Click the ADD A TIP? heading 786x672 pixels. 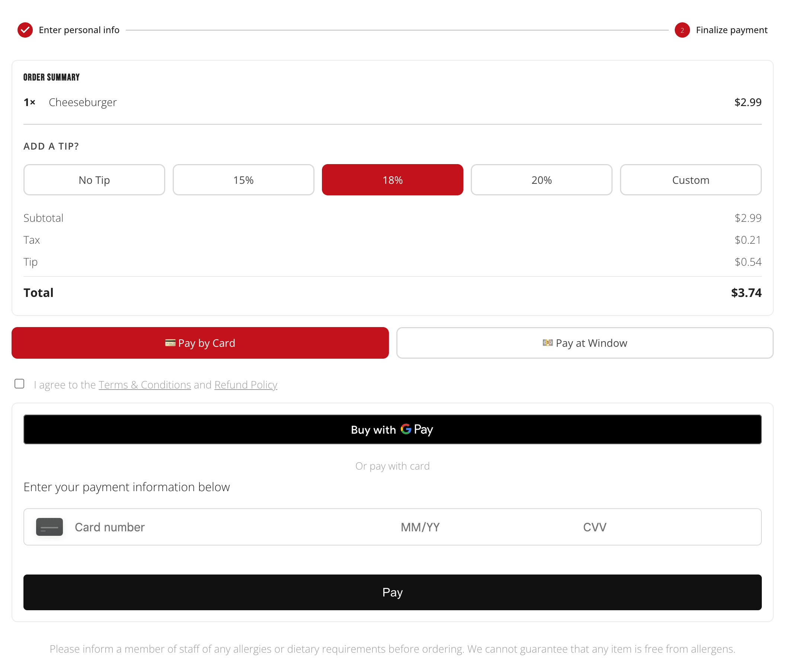click(51, 146)
